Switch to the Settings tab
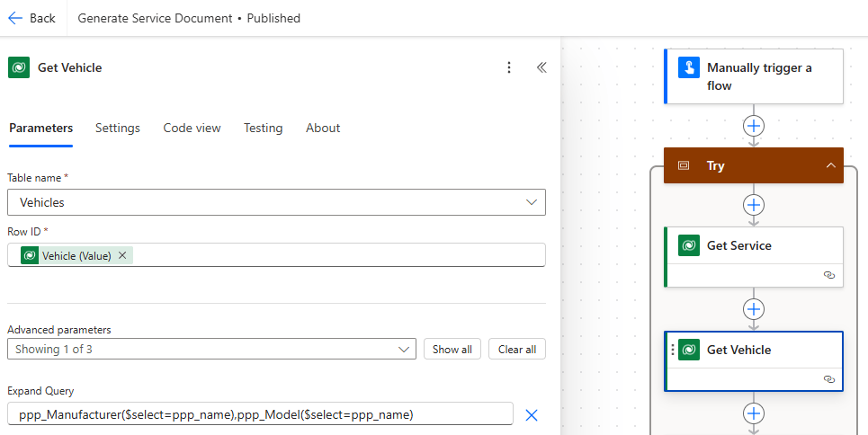Viewport: 868px width, 435px height. click(x=118, y=128)
